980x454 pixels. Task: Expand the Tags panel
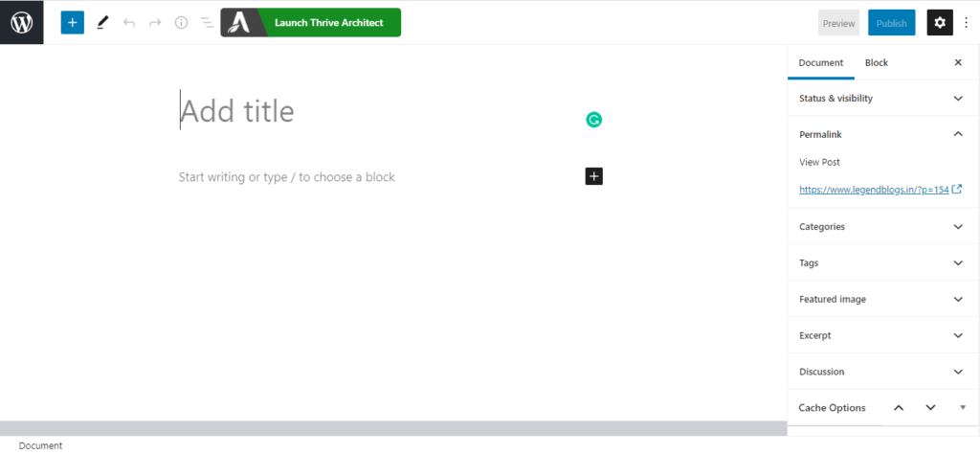881,262
